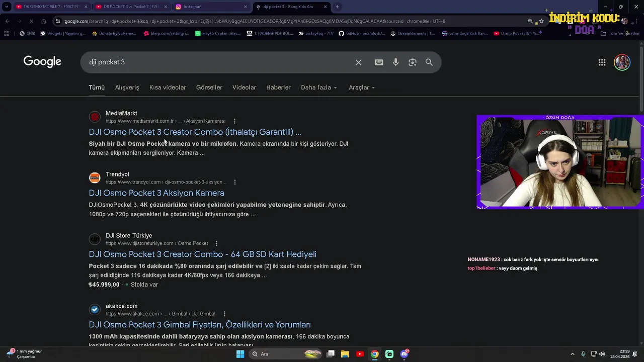Search by image with Google Lens icon
Screen dimensions: 644x362
click(x=413, y=62)
